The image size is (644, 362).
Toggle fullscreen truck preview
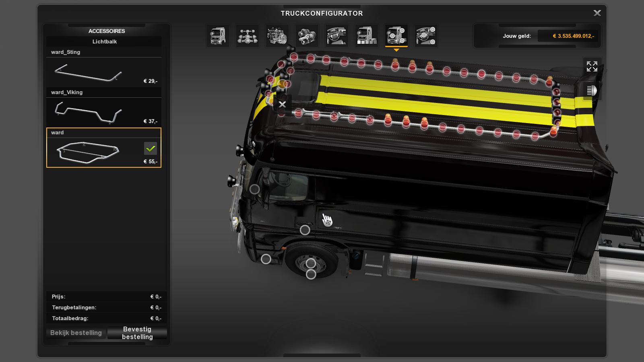(x=592, y=66)
